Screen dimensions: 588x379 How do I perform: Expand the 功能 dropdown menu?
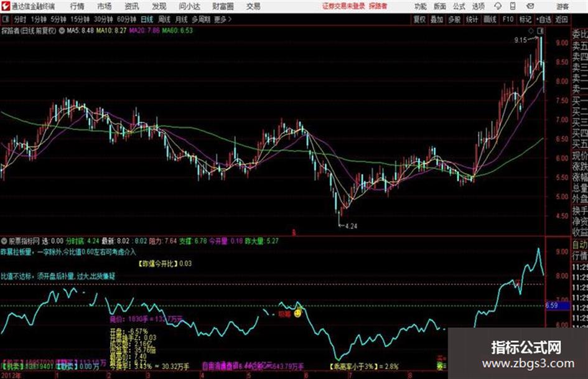pyautogui.click(x=421, y=6)
